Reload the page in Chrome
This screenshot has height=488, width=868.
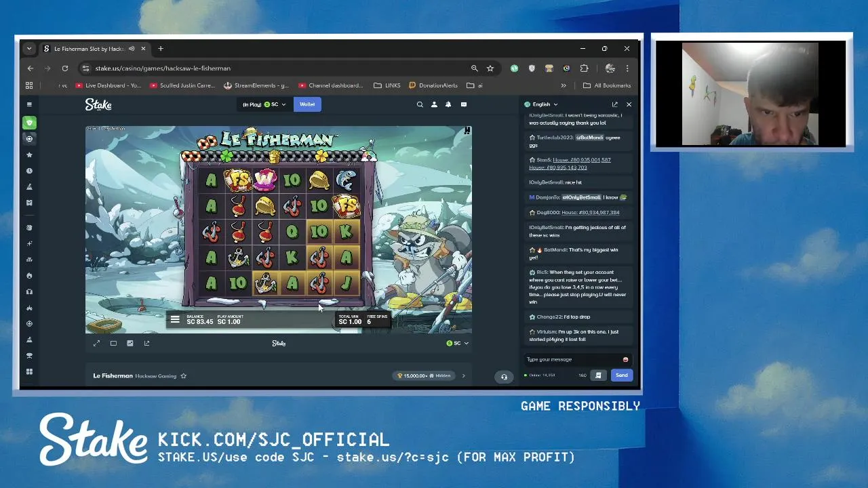(x=65, y=68)
